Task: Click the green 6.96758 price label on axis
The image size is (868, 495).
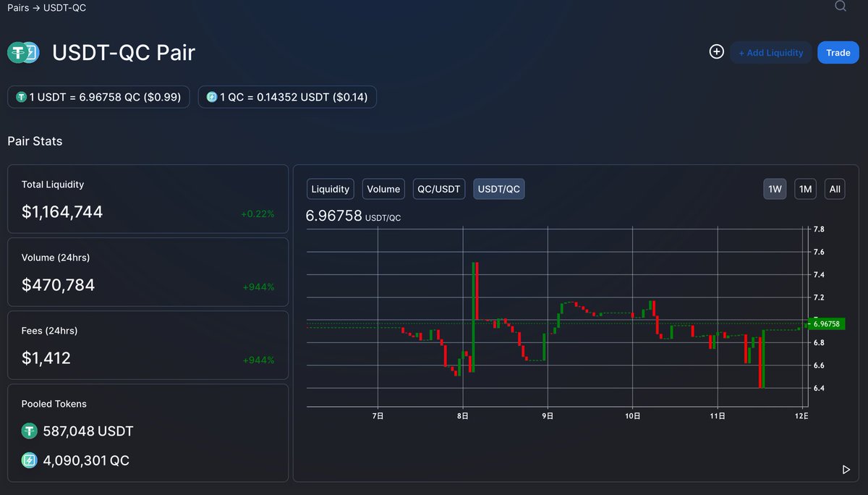Action: click(x=827, y=323)
